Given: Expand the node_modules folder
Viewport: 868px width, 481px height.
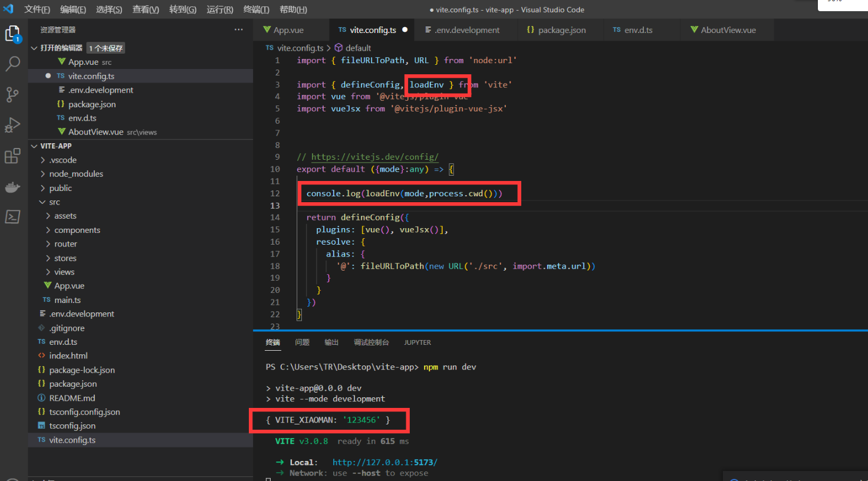Looking at the screenshot, I should [x=75, y=174].
